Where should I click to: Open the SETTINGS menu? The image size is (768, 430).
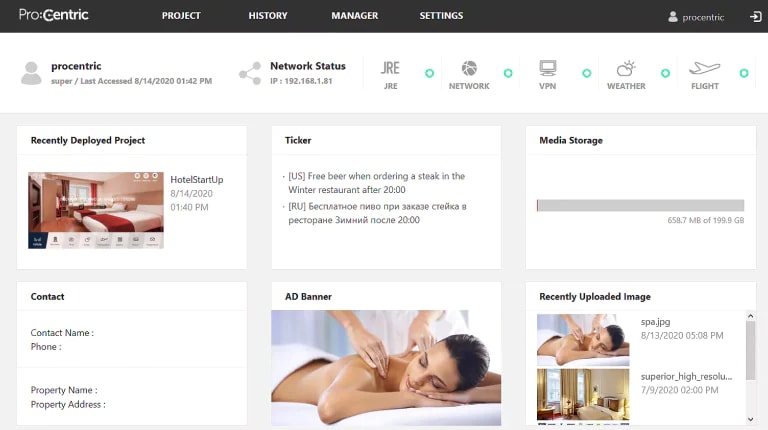[x=441, y=16]
